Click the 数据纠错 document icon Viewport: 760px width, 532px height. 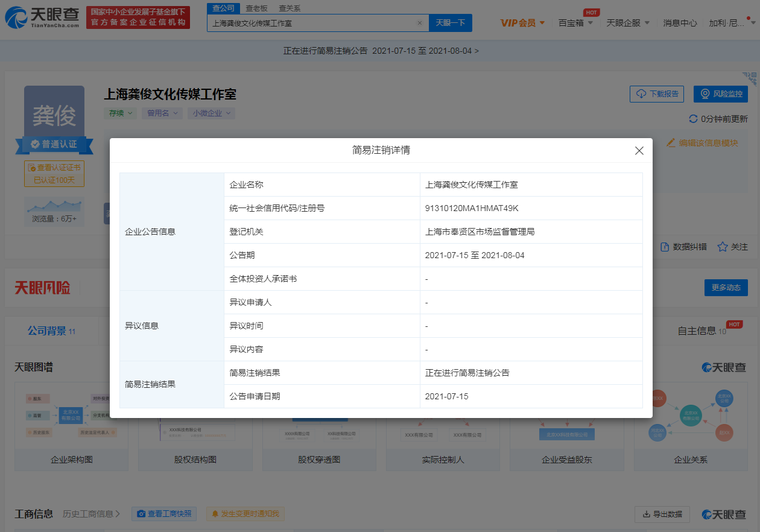point(665,247)
